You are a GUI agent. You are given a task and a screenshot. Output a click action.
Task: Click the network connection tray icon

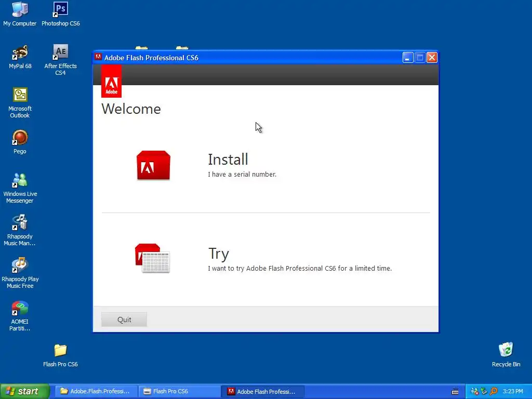point(475,392)
